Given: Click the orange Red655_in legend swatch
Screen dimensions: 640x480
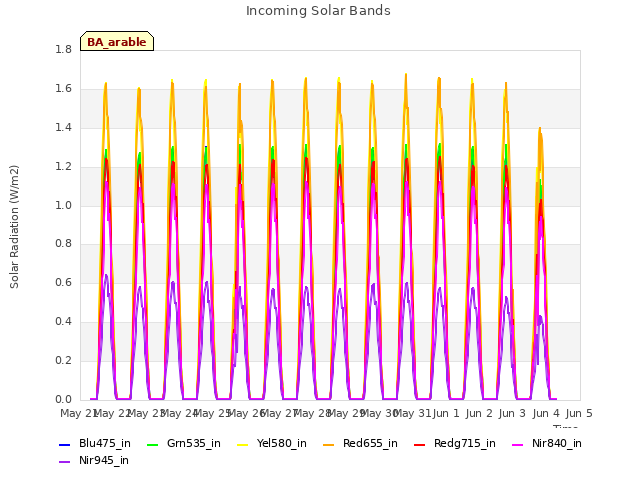Looking at the screenshot, I should coord(329,444).
